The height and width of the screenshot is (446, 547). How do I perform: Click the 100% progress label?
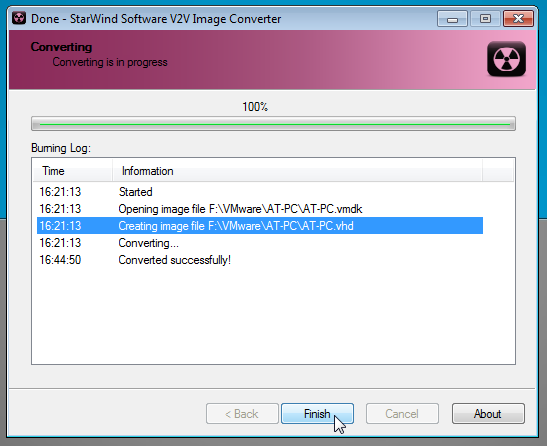point(255,107)
